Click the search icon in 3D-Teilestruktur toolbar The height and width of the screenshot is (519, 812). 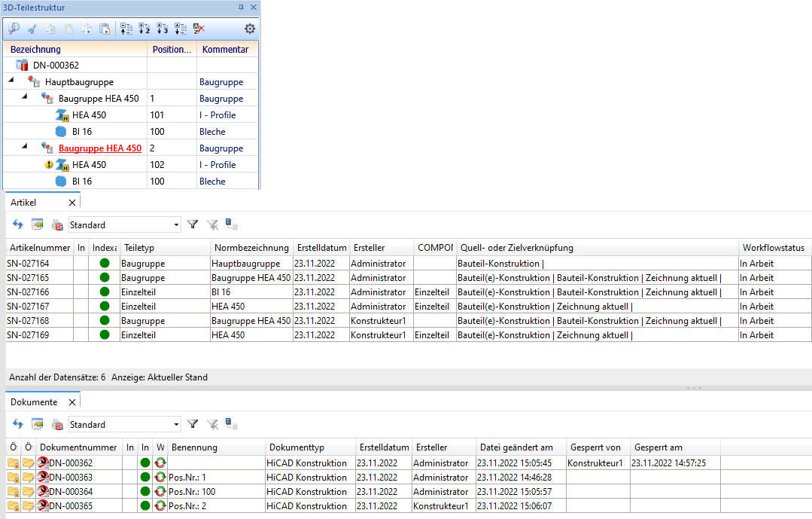(14, 29)
